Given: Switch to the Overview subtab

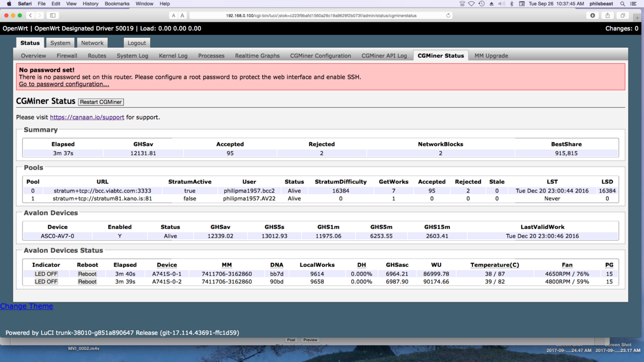Looking at the screenshot, I should (34, 56).
